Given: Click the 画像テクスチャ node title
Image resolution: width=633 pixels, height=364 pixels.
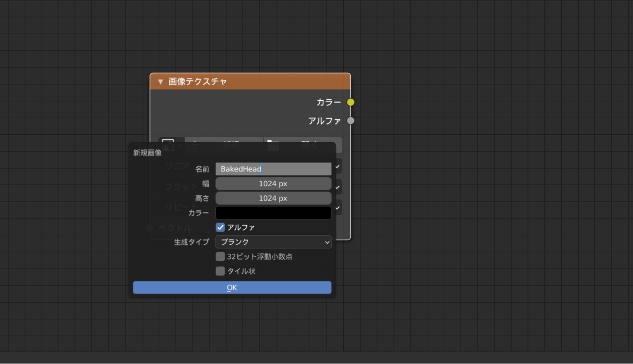Looking at the screenshot, I should (x=198, y=82).
